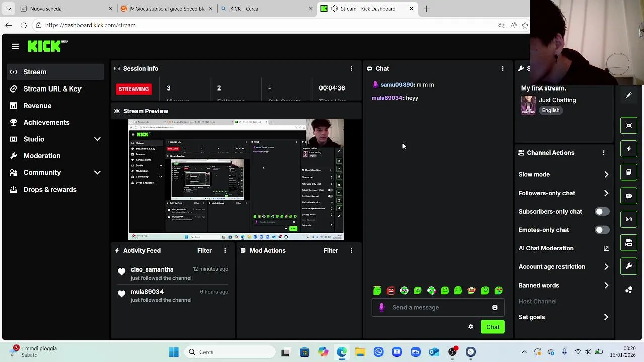Viewport: 644px width, 362px height.
Task: Open Activity Feed Filter
Action: pyautogui.click(x=204, y=250)
